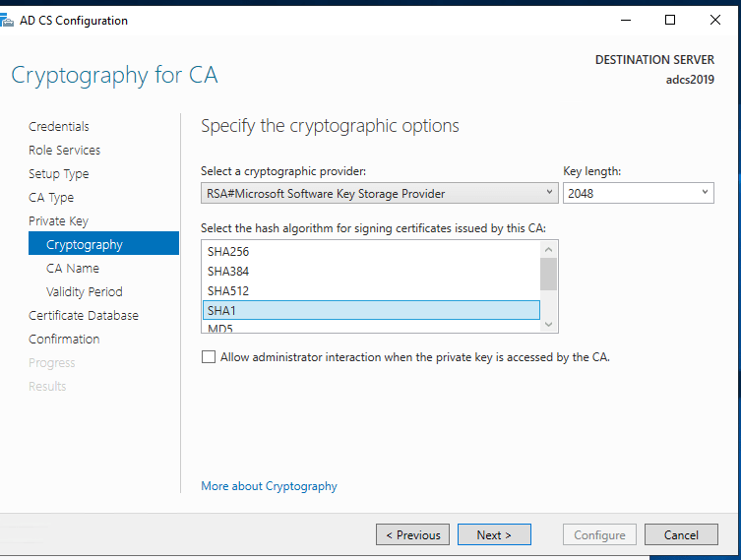
Task: Open Validity Period step
Action: 85,291
